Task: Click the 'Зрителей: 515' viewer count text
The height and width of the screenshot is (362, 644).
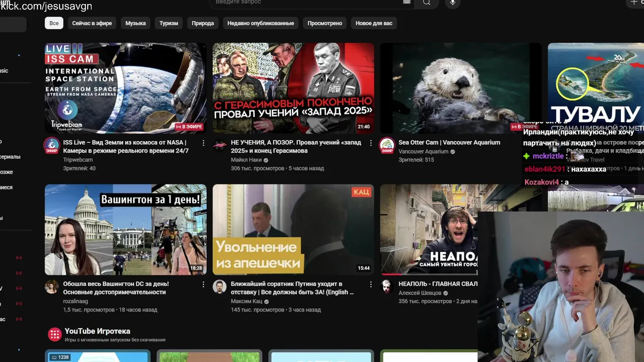Action: tap(416, 160)
